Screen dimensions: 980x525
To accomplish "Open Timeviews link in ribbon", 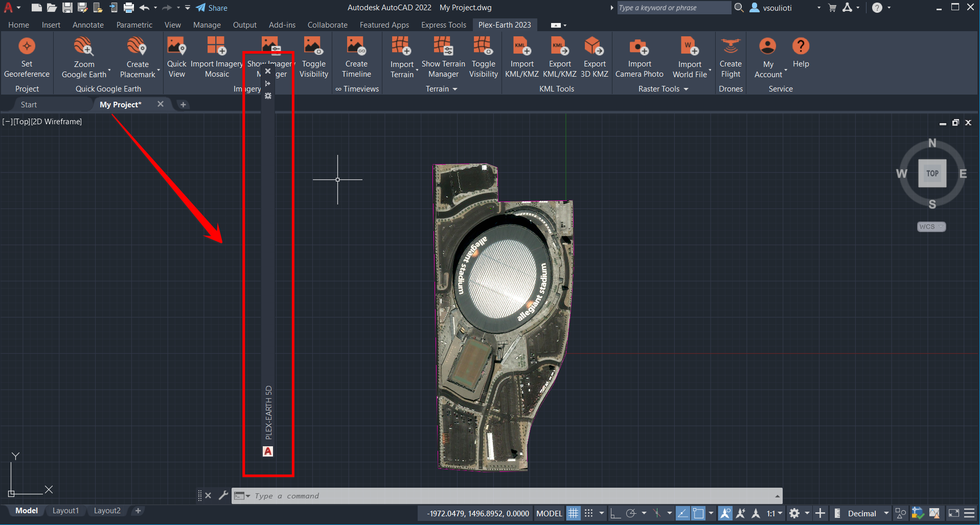I will click(357, 89).
